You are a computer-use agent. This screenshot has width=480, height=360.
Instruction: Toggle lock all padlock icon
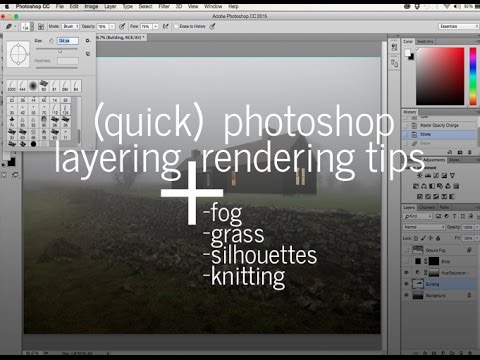438,238
